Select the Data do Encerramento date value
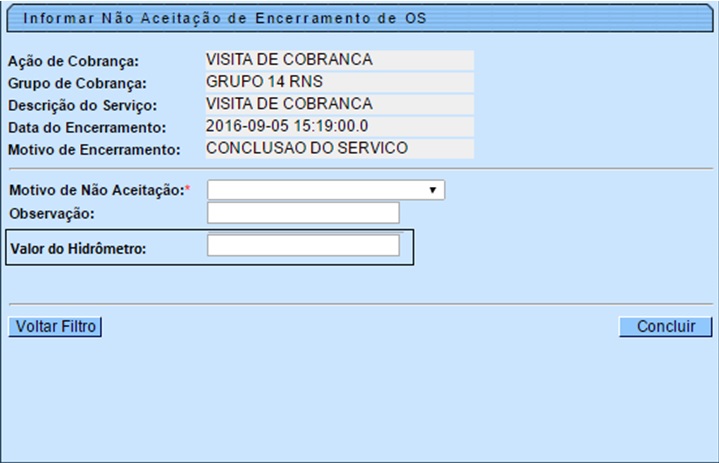 click(338, 127)
